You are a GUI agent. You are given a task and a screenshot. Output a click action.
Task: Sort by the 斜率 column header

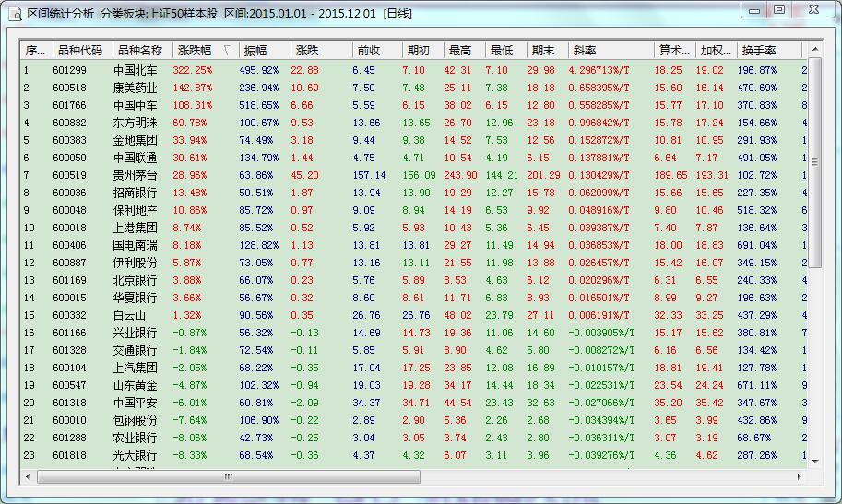pos(611,51)
